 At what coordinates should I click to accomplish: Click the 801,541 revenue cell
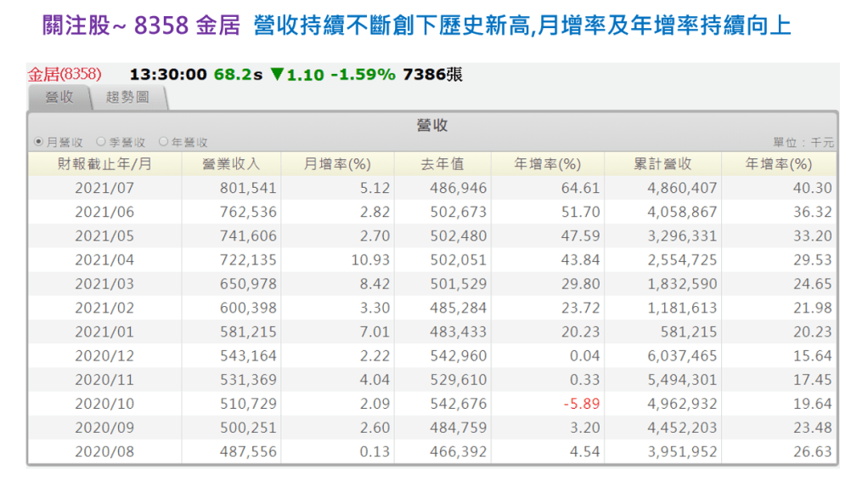tap(246, 188)
